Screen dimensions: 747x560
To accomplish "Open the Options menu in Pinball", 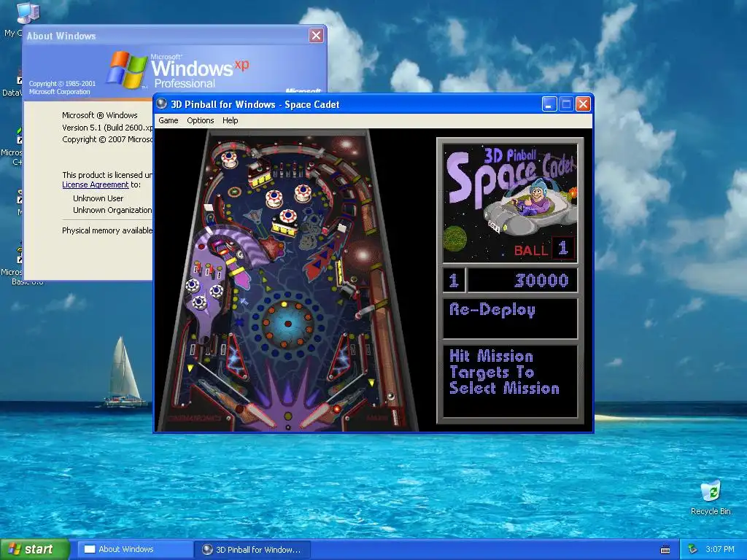I will coord(200,120).
